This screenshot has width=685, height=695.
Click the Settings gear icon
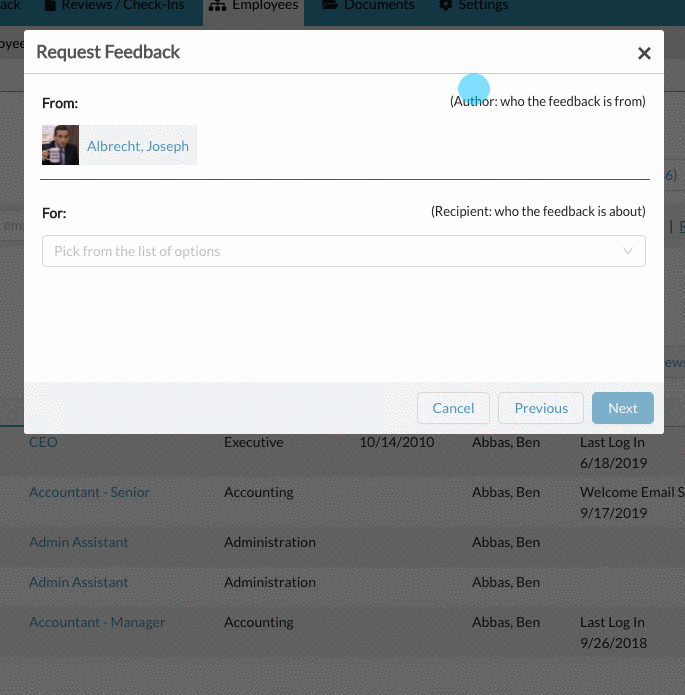(x=445, y=5)
